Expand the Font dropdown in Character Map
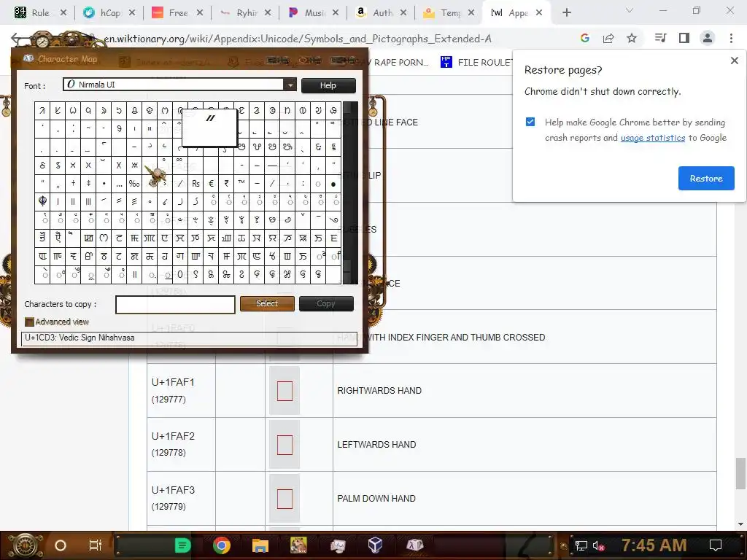The height and width of the screenshot is (560, 747). click(x=290, y=85)
